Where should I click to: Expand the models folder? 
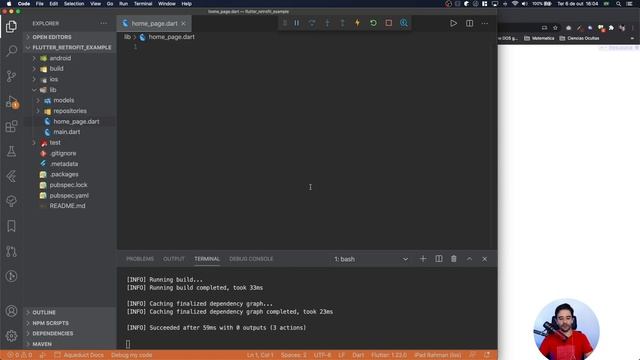pos(64,100)
